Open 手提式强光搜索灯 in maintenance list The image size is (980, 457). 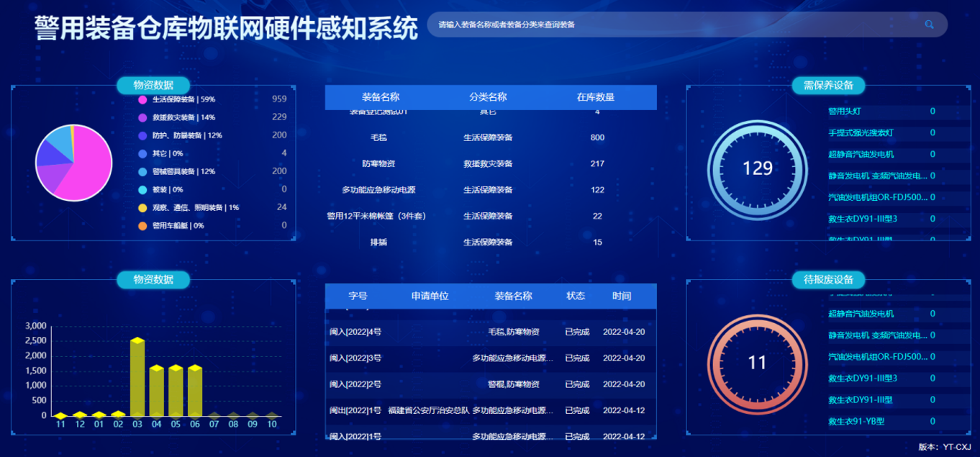tap(861, 132)
